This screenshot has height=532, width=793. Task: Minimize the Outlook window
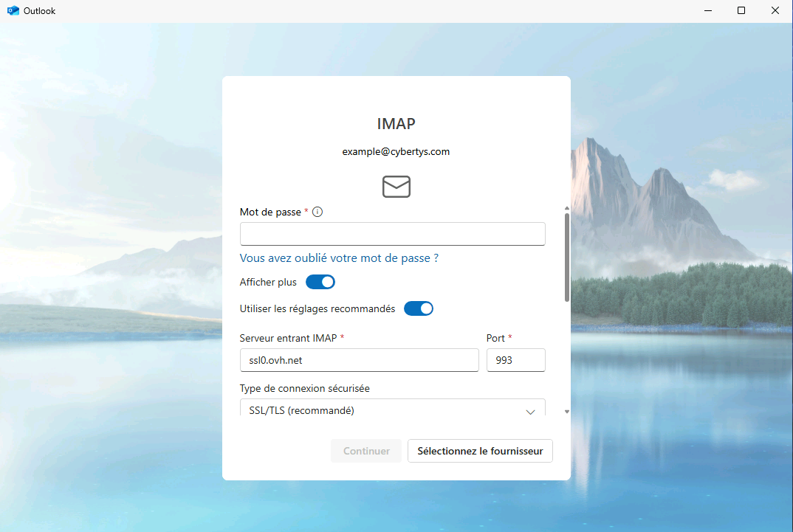pos(707,10)
